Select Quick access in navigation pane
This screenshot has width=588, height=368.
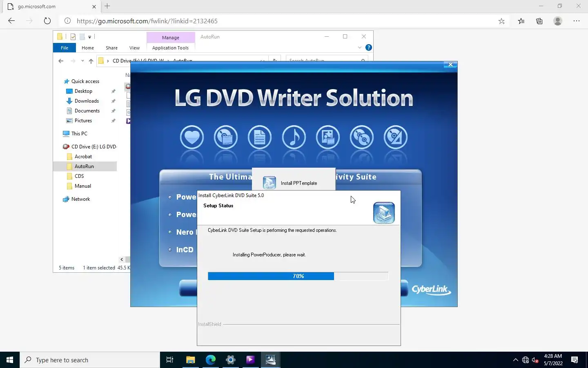[85, 81]
